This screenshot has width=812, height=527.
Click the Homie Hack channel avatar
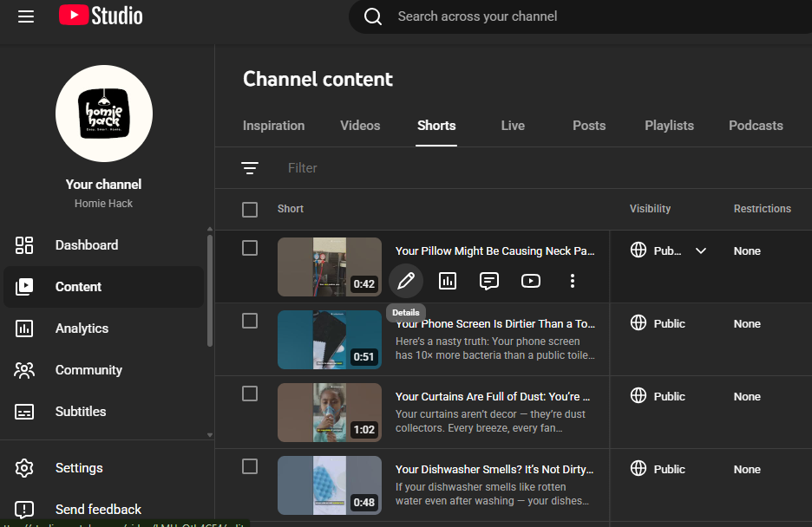pos(104,114)
